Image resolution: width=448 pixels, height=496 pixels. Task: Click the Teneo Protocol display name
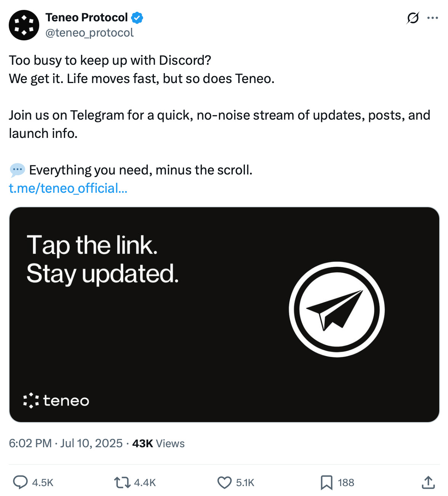point(86,17)
